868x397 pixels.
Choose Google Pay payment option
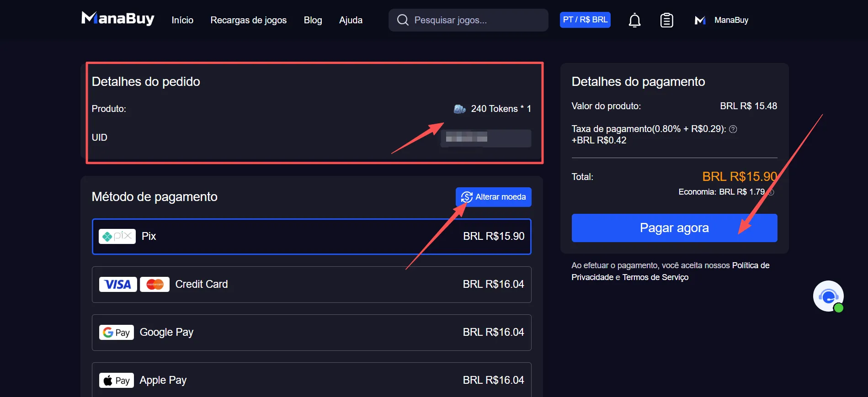coord(312,333)
